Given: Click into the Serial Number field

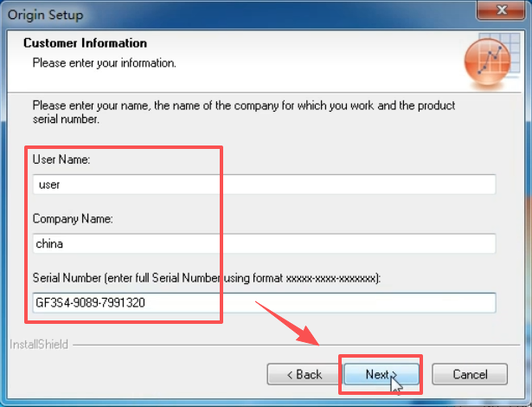Looking at the screenshot, I should (x=265, y=303).
